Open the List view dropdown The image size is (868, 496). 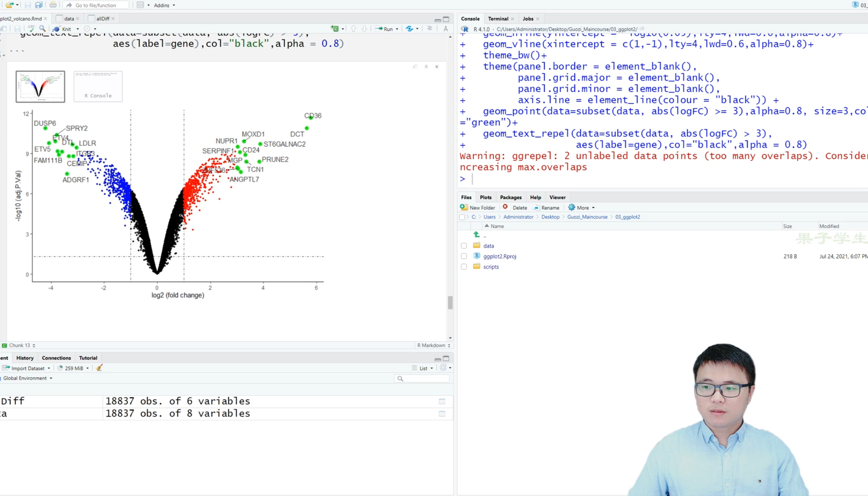click(x=422, y=368)
